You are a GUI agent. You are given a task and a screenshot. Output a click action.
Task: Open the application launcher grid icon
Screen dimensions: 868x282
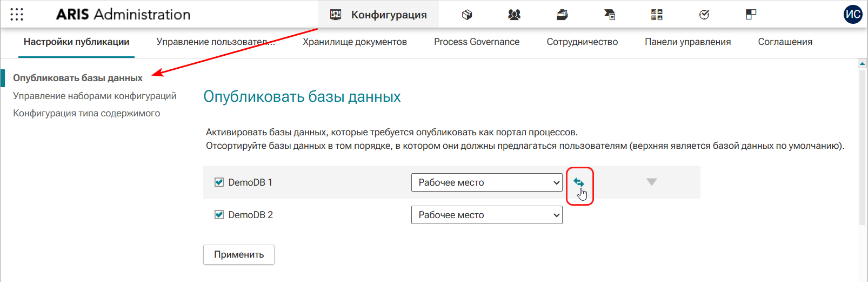click(x=17, y=15)
